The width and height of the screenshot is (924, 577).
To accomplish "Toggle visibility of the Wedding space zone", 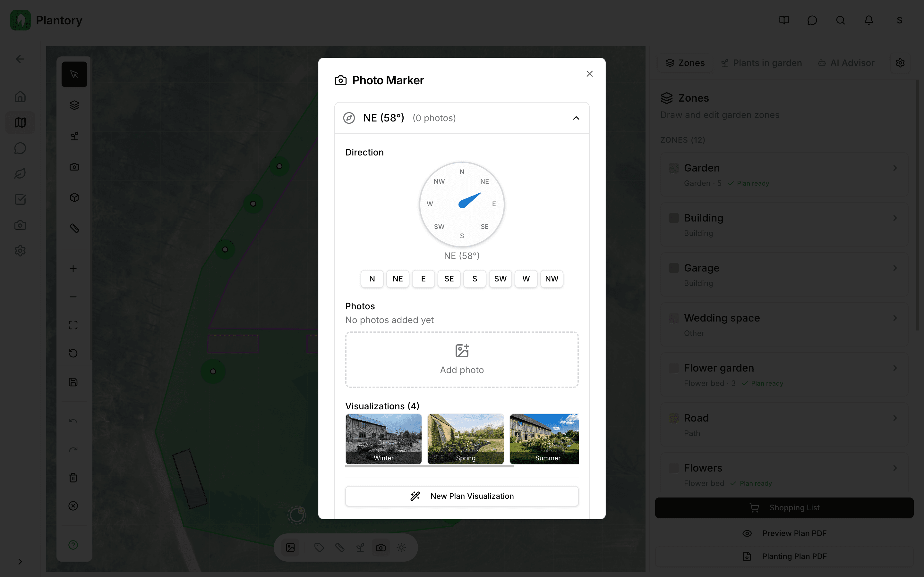I will pos(673,317).
